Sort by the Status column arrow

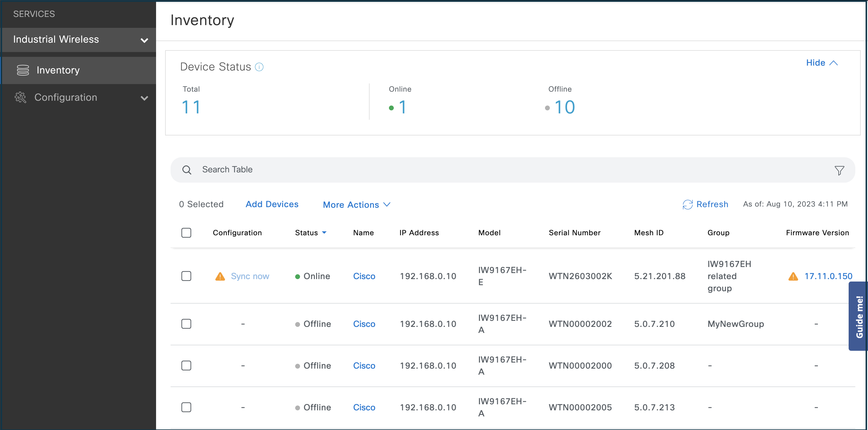pyautogui.click(x=324, y=233)
